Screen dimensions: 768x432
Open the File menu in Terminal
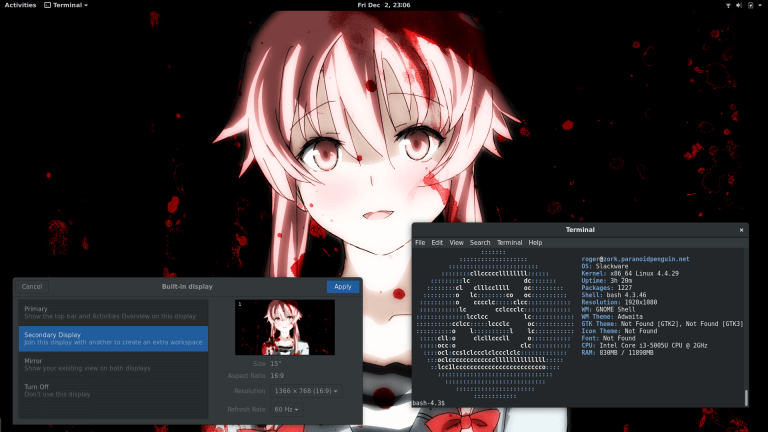click(x=420, y=242)
